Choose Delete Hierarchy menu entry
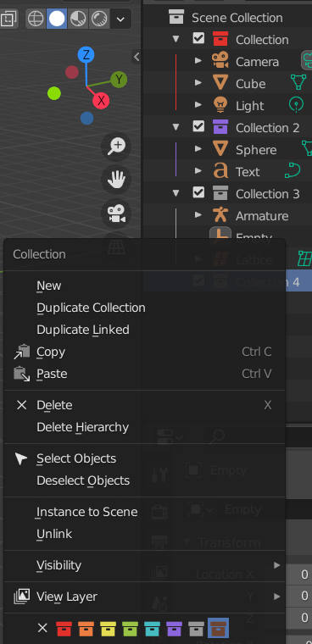The image size is (312, 644). (x=144, y=427)
